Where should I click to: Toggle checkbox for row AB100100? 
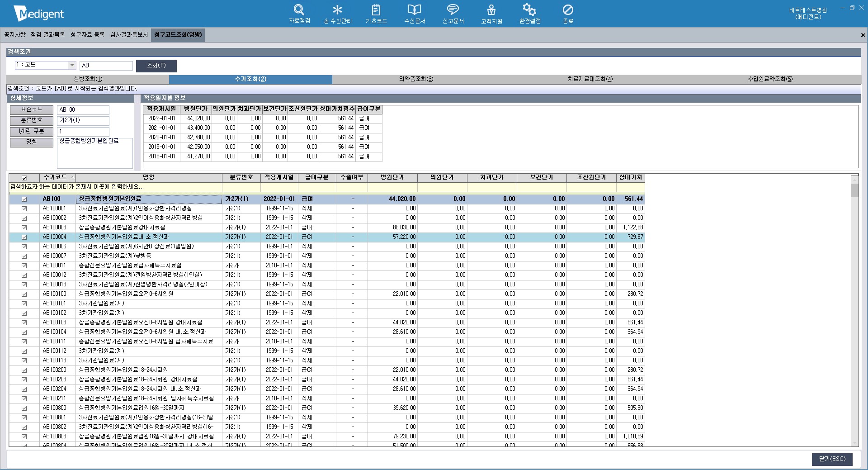(24, 294)
